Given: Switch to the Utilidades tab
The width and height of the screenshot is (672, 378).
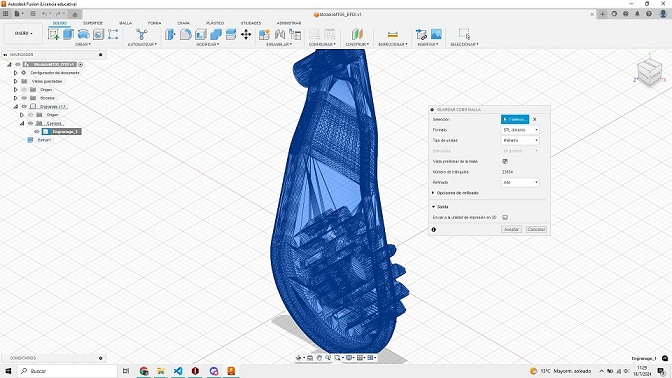Looking at the screenshot, I should pyautogui.click(x=251, y=23).
